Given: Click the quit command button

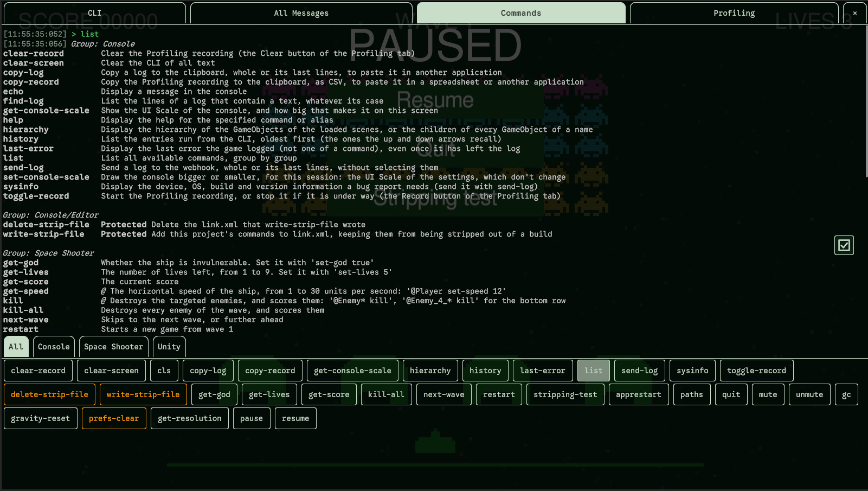Looking at the screenshot, I should tap(731, 394).
